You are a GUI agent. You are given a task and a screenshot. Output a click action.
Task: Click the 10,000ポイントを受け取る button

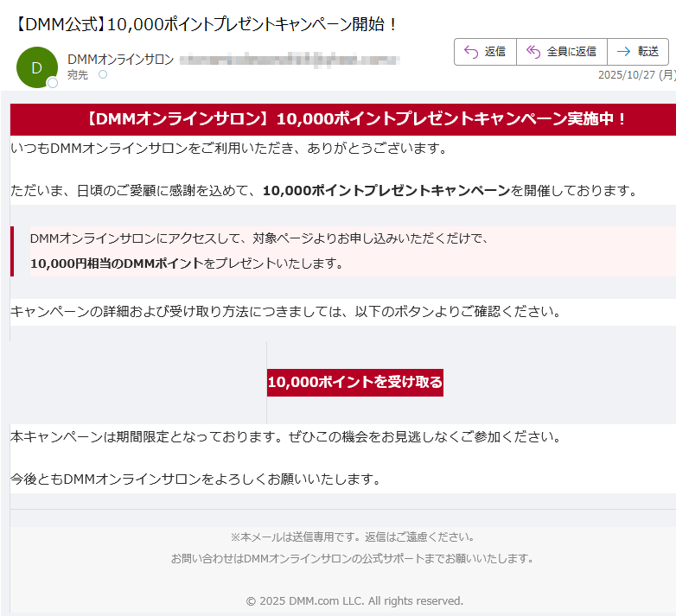pyautogui.click(x=354, y=382)
